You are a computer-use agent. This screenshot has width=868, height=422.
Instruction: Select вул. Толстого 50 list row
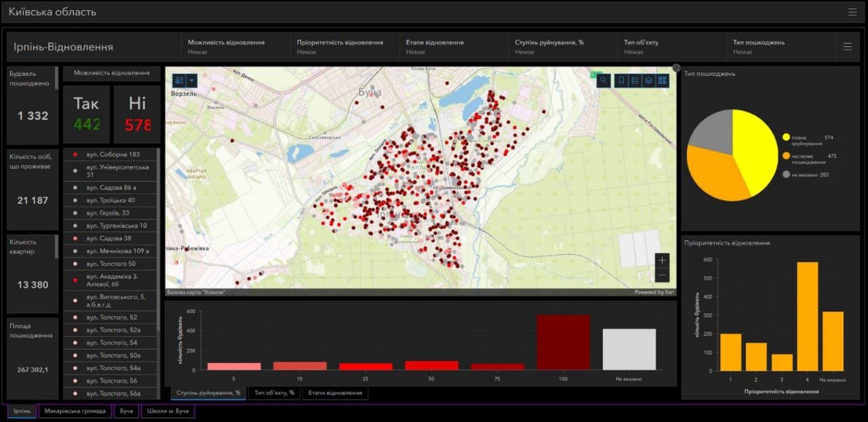tap(110, 263)
